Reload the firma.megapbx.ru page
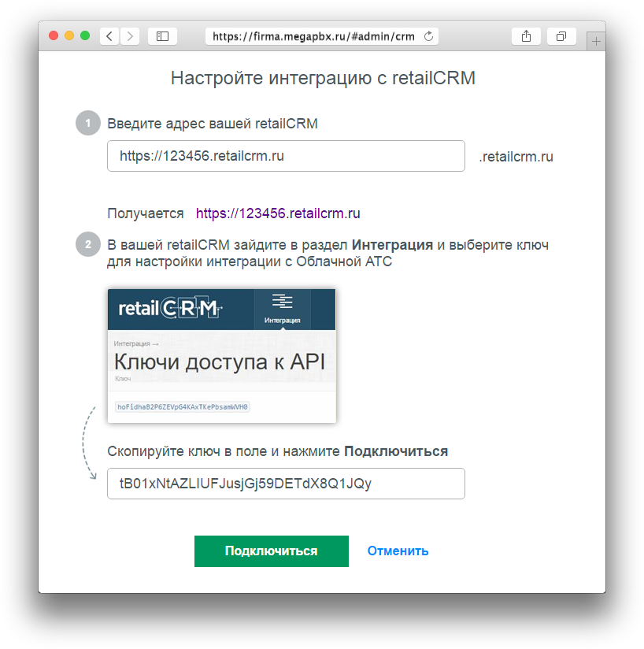The width and height of the screenshot is (644, 649). (x=429, y=36)
